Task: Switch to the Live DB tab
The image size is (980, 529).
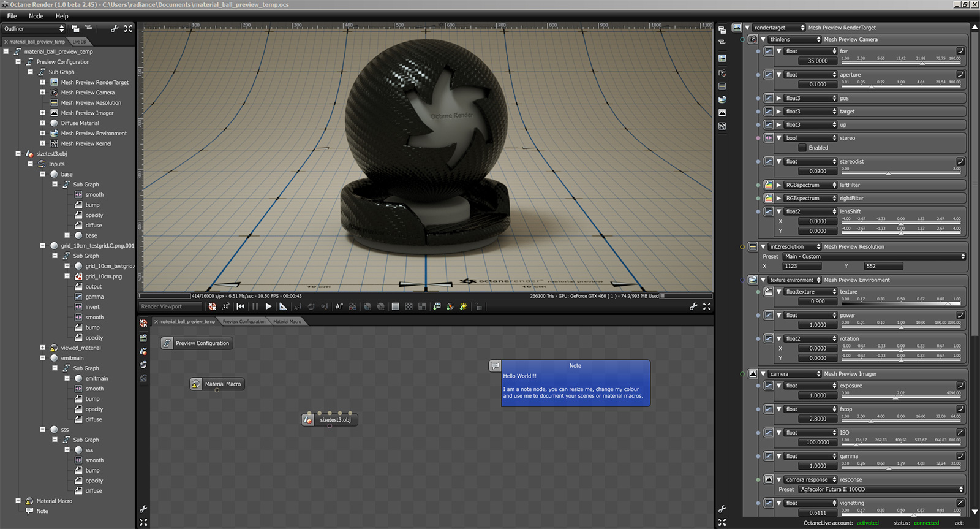Action: (80, 42)
